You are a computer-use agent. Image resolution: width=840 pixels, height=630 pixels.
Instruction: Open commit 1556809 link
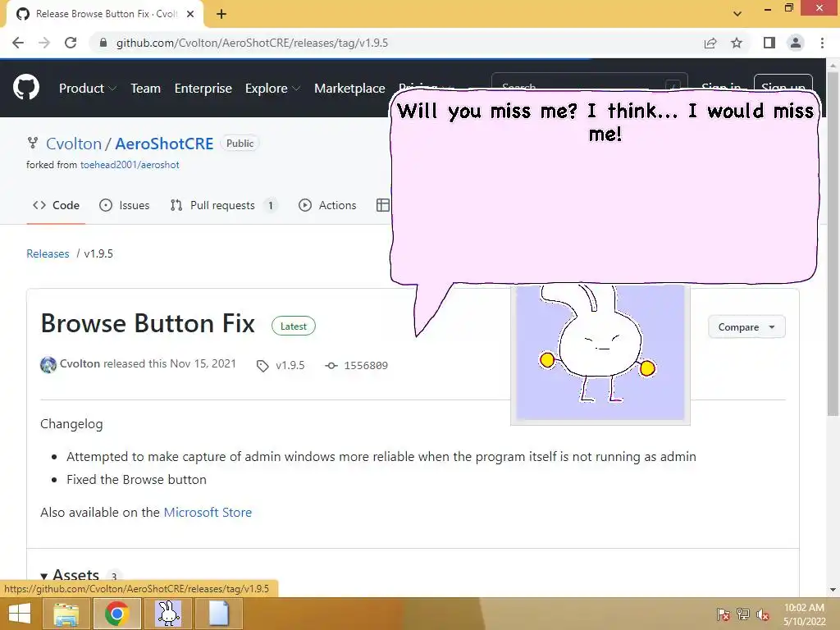coord(365,365)
